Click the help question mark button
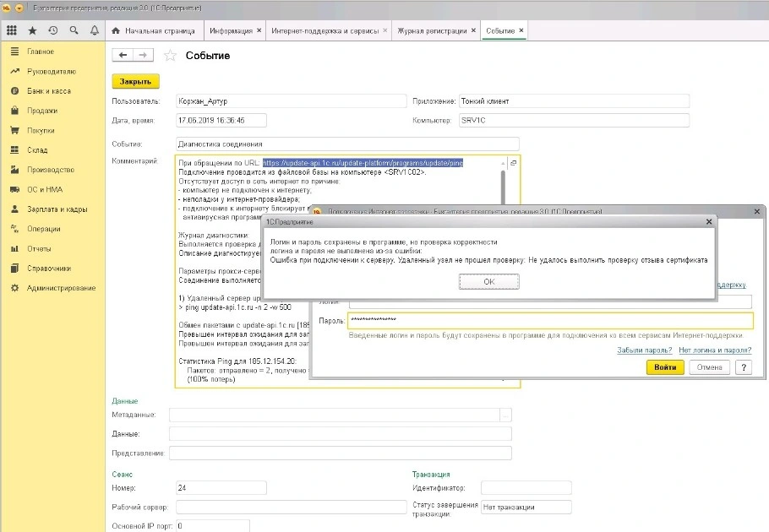 (x=743, y=367)
